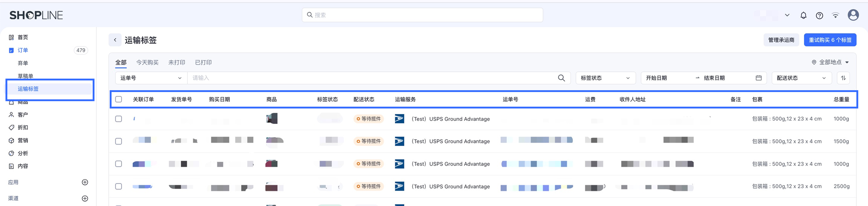Click the wifi signal icon
Screen dimensions: 868x206
pos(835,15)
